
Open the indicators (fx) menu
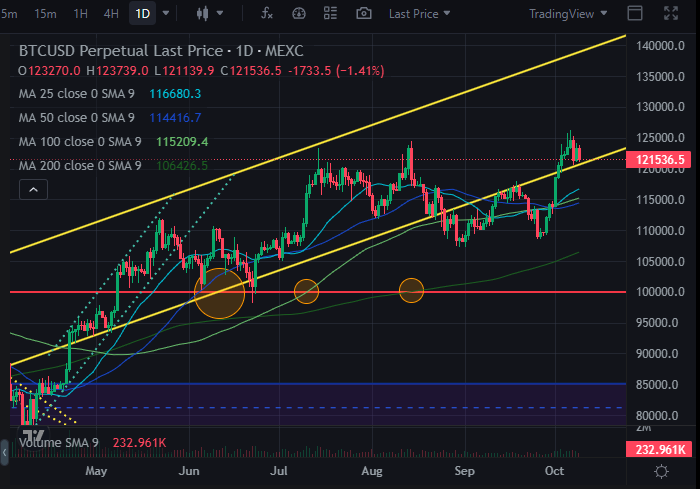tap(266, 13)
